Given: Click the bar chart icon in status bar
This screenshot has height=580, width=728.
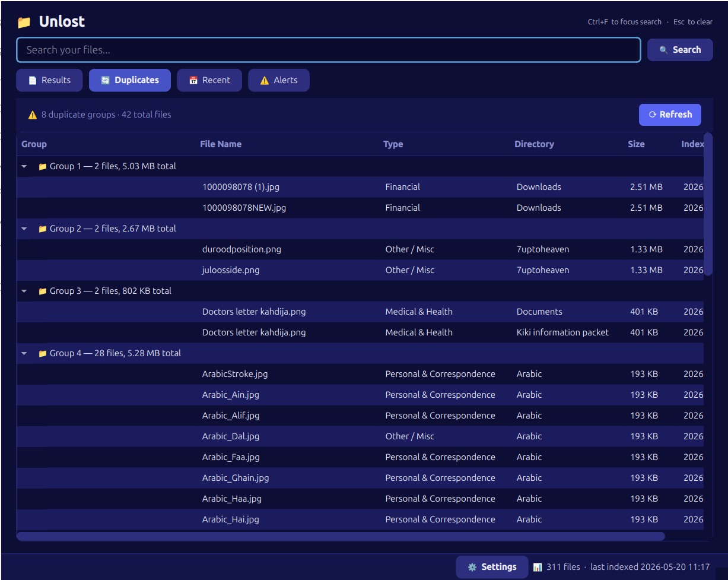Looking at the screenshot, I should point(538,567).
